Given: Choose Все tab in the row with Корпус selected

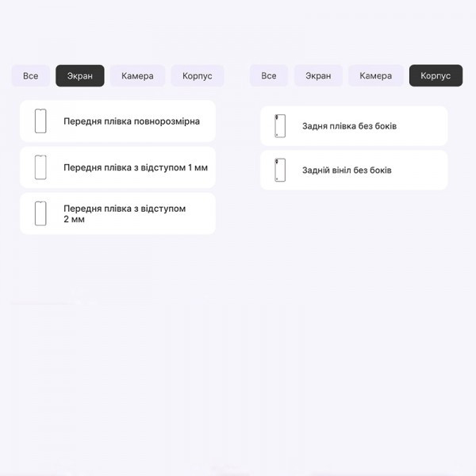Looking at the screenshot, I should pyautogui.click(x=269, y=75).
